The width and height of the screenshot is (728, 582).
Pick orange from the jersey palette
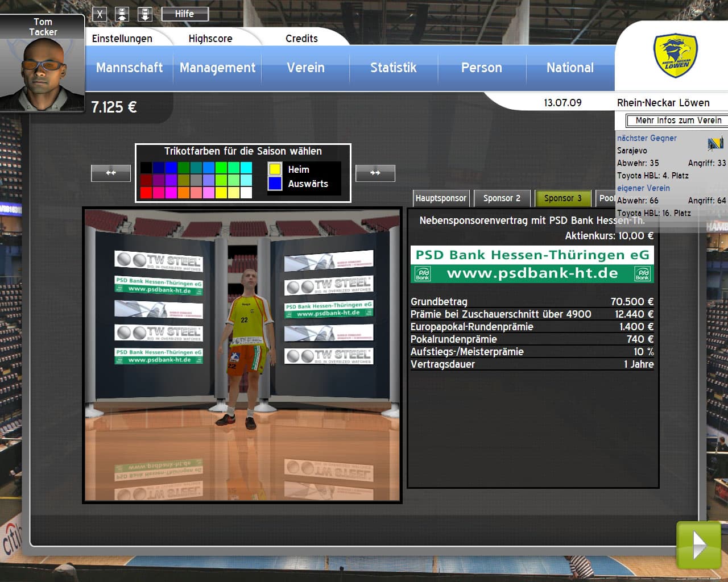[x=184, y=193]
